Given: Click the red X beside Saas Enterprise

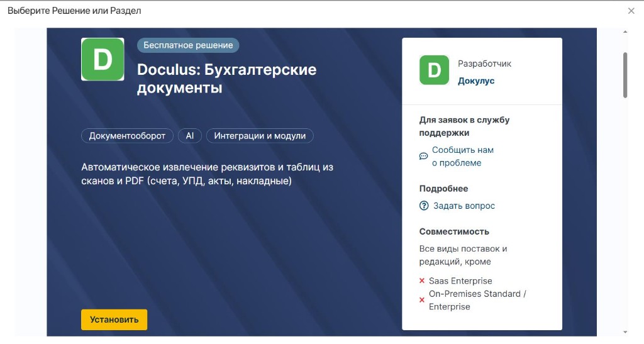Looking at the screenshot, I should coord(422,280).
